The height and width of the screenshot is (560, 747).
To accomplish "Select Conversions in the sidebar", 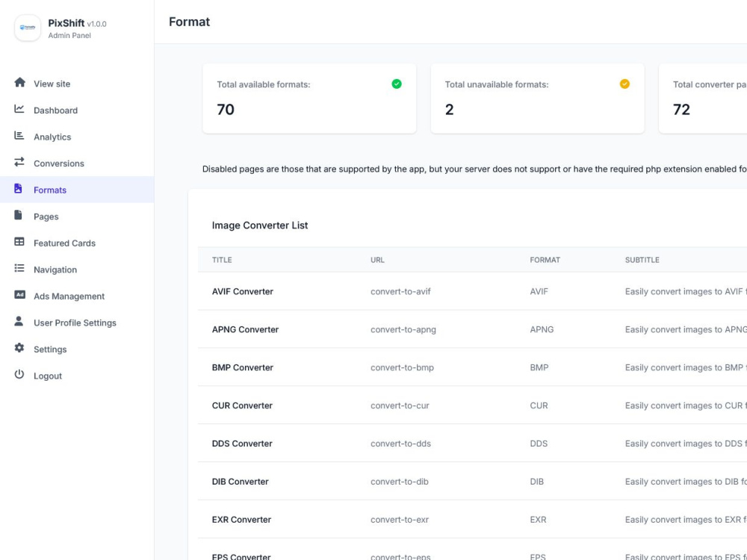I will tap(77, 164).
